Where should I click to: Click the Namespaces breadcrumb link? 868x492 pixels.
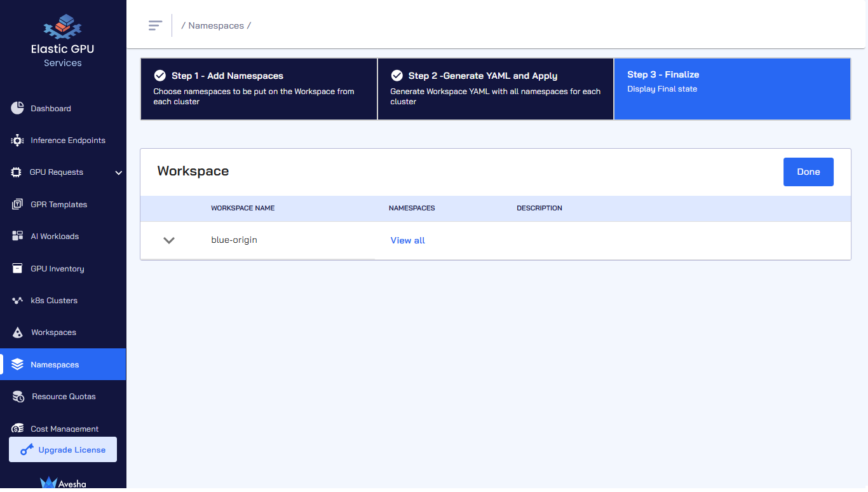coord(216,26)
